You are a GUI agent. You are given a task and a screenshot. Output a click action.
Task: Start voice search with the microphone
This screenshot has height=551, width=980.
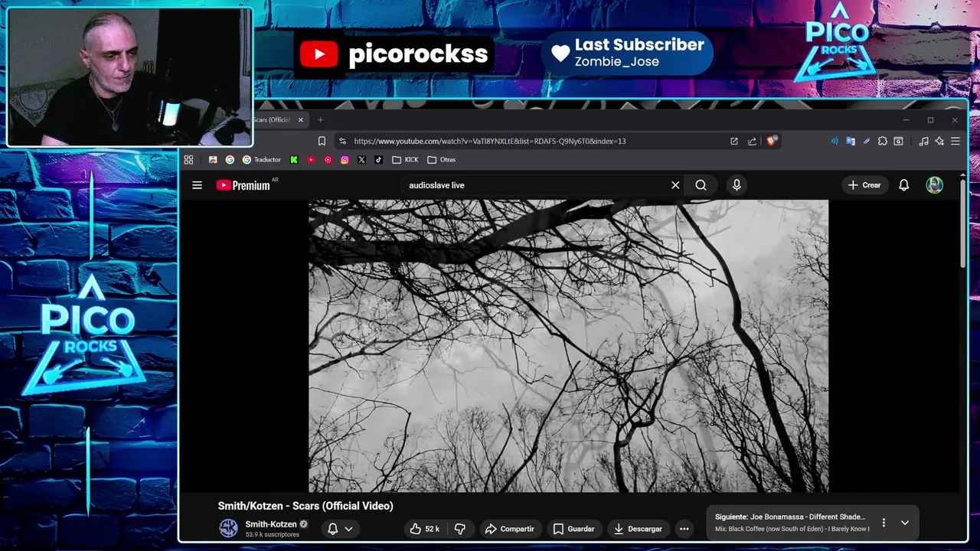point(737,185)
